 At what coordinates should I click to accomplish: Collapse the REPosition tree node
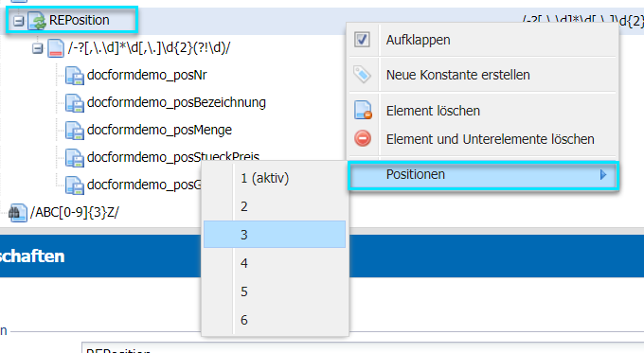(x=18, y=21)
